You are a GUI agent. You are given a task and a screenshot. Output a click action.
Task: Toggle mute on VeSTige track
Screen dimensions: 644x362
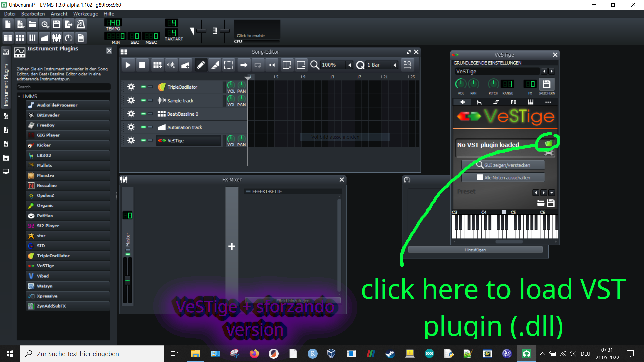tap(143, 140)
